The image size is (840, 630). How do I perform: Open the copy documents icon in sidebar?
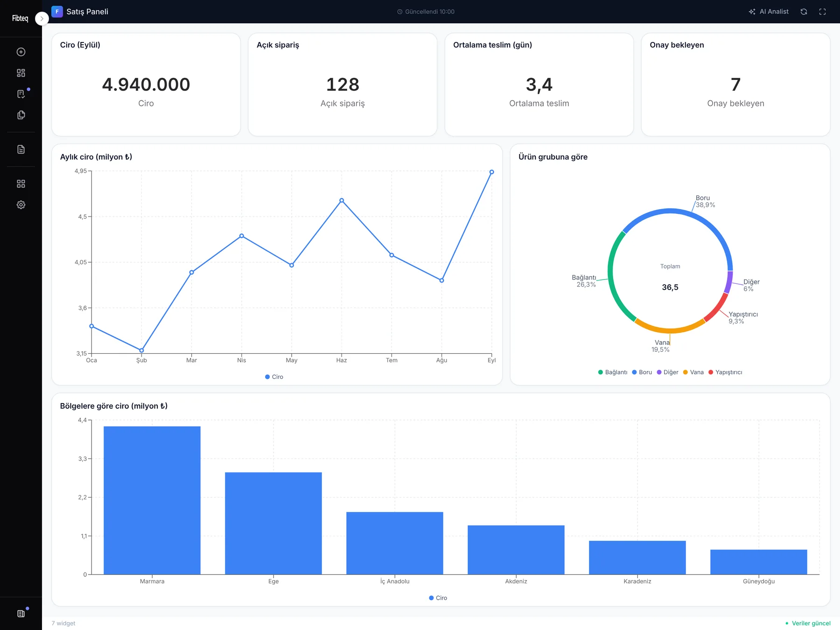pos(21,115)
